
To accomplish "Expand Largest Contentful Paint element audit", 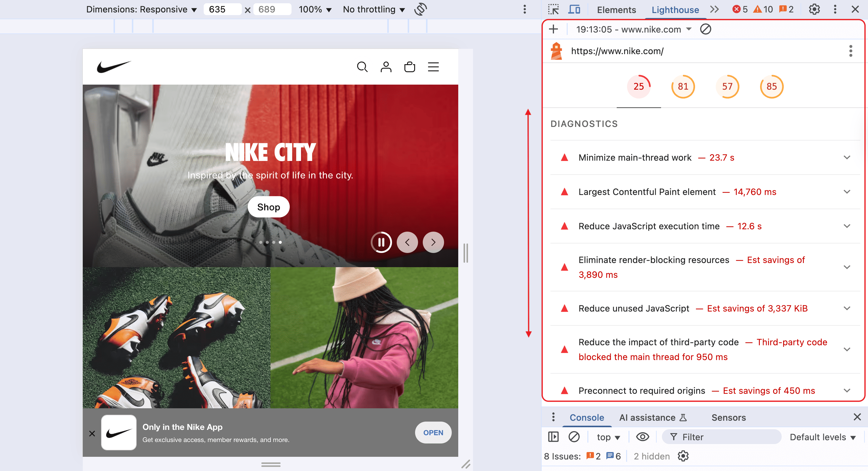I will [705, 192].
